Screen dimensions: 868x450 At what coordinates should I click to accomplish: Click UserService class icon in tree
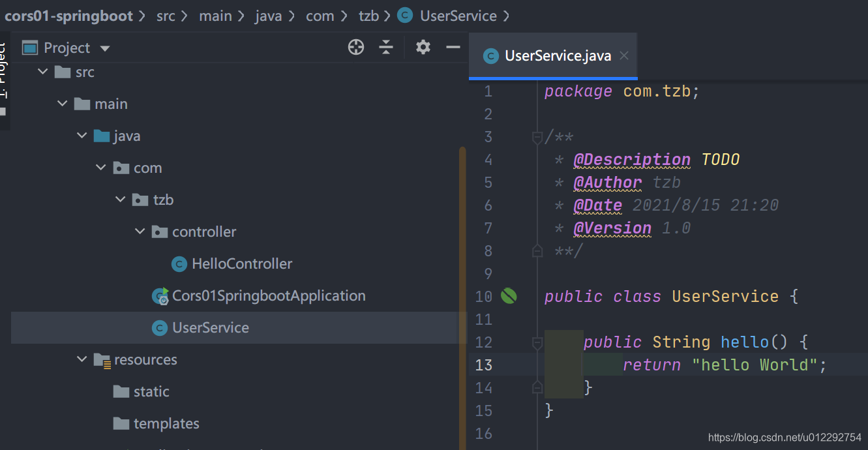(160, 327)
